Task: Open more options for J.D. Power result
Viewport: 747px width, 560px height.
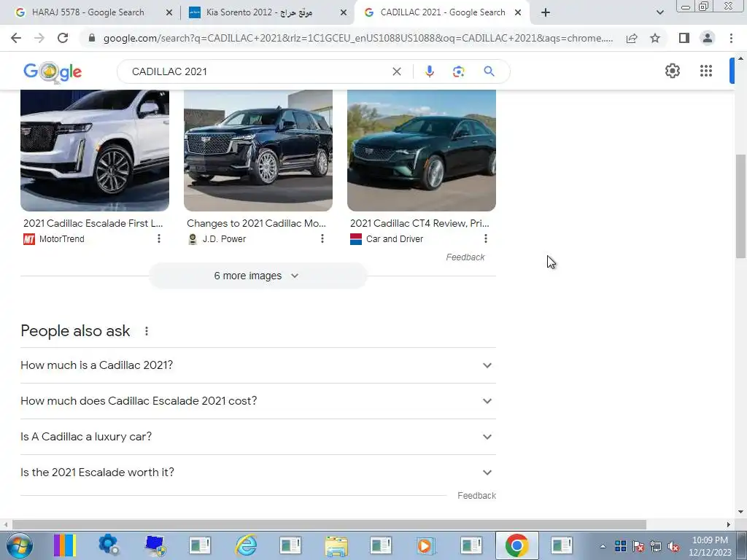Action: (322, 238)
